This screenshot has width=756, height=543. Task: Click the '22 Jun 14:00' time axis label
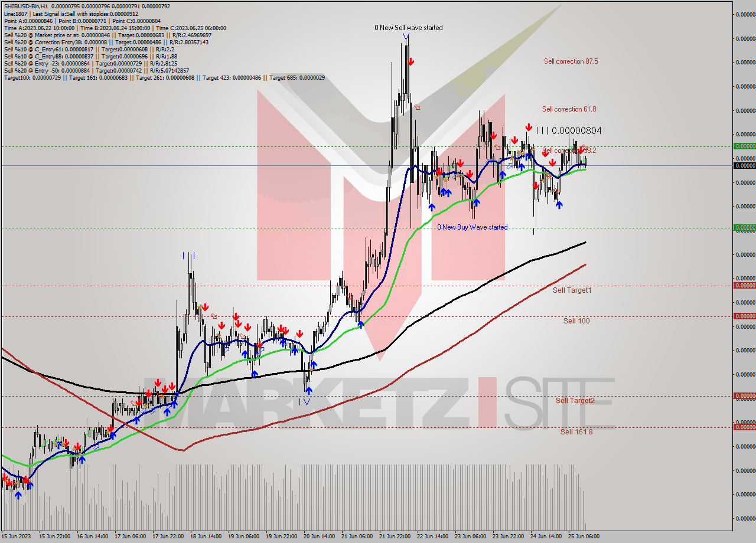(x=433, y=537)
